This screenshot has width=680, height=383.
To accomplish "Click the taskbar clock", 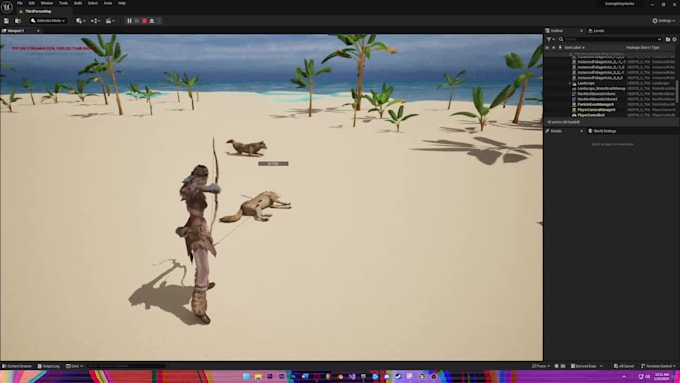I will pos(662,376).
